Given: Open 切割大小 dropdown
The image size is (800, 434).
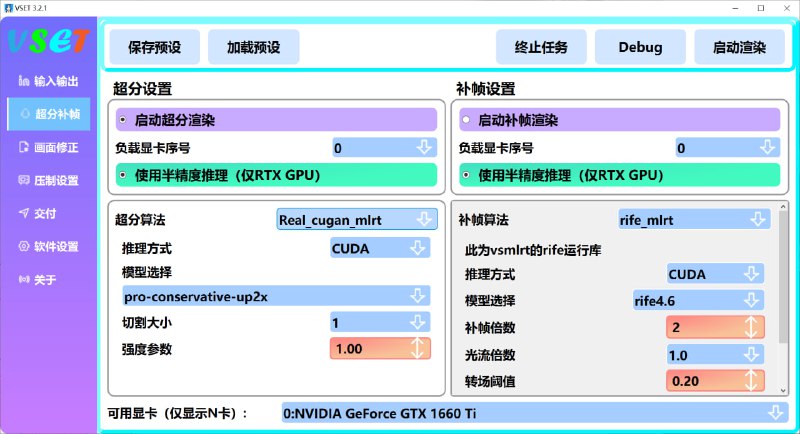Looking at the screenshot, I should pyautogui.click(x=380, y=322).
